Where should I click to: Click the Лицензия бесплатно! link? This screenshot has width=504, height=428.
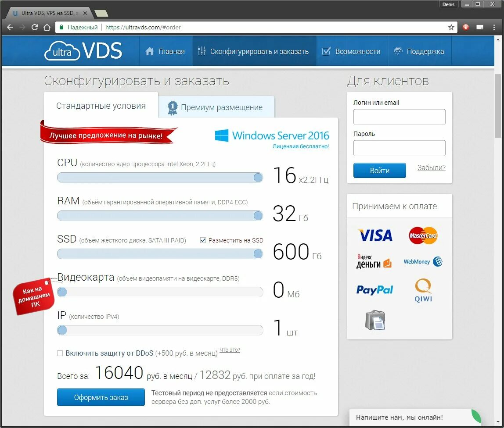[x=301, y=146]
